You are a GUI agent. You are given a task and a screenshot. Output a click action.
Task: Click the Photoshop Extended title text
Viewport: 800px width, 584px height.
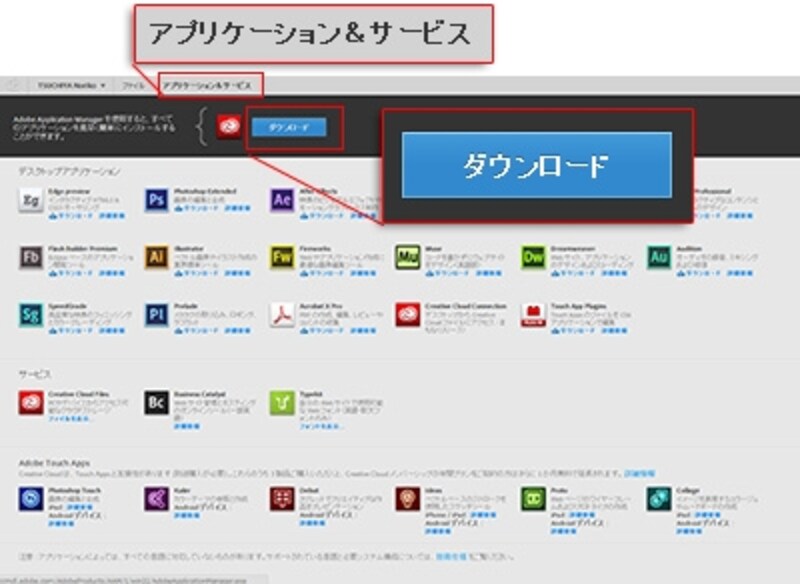[x=205, y=191]
